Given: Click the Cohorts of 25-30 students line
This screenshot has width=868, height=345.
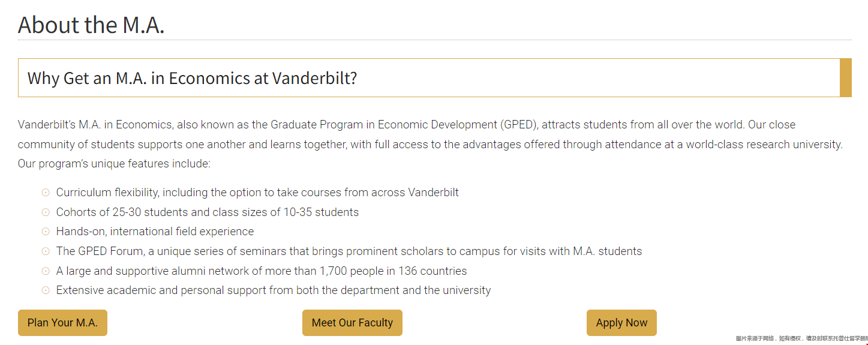Looking at the screenshot, I should pos(208,212).
